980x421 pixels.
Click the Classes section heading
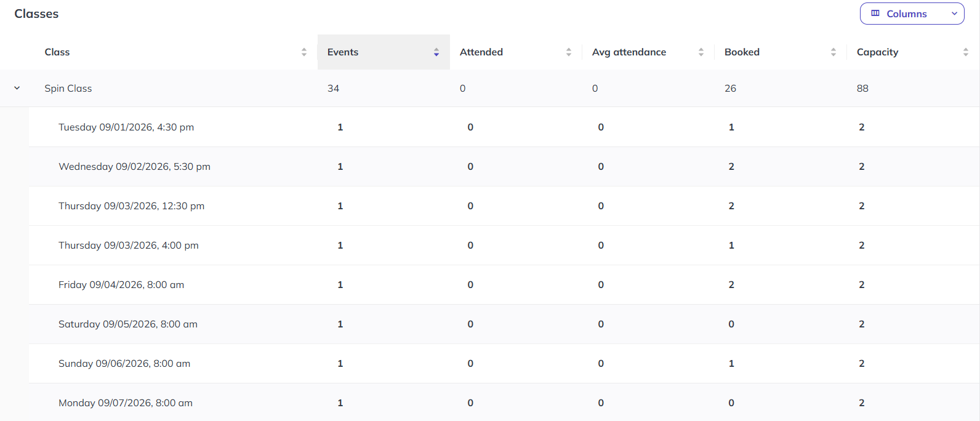tap(36, 14)
